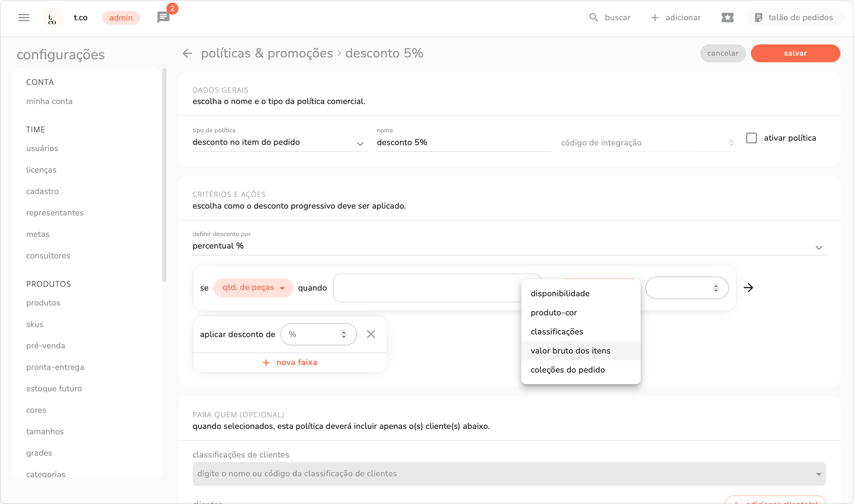854x504 pixels.
Task: Click the back arrow beside políticas & promoções
Action: 187,53
